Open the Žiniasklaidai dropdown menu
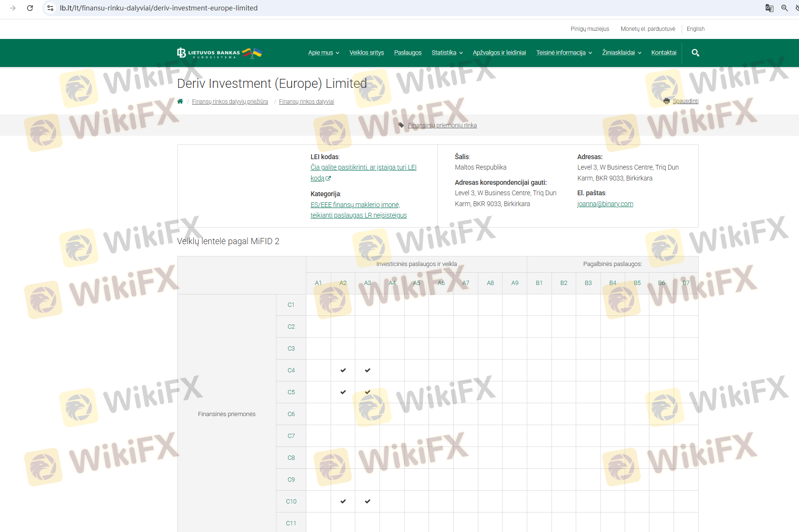The height and width of the screenshot is (532, 799). pyautogui.click(x=621, y=53)
